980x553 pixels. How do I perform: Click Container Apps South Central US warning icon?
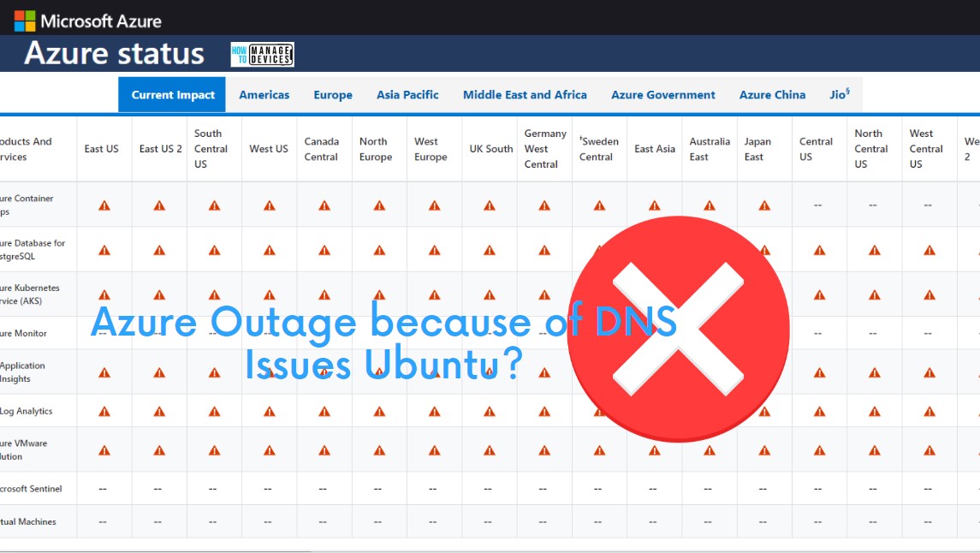[214, 205]
